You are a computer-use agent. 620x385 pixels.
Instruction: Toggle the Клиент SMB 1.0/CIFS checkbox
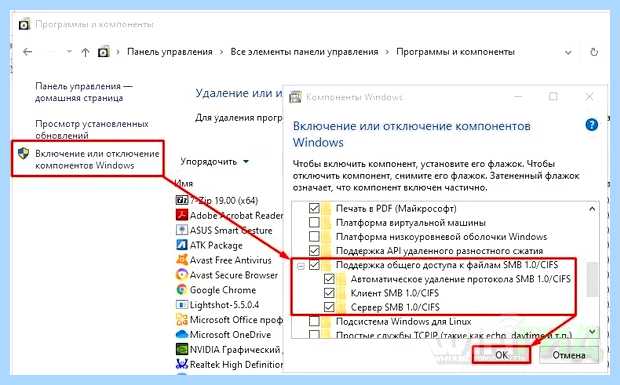(x=329, y=293)
